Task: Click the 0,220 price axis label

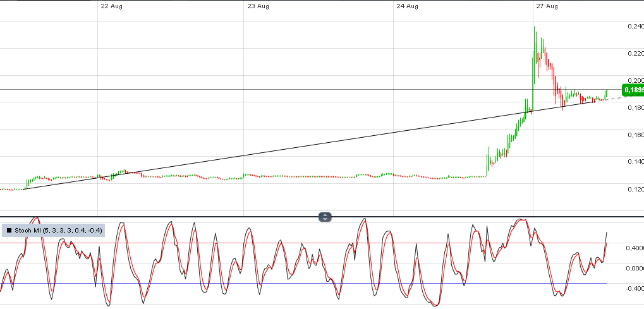Action: (x=635, y=54)
